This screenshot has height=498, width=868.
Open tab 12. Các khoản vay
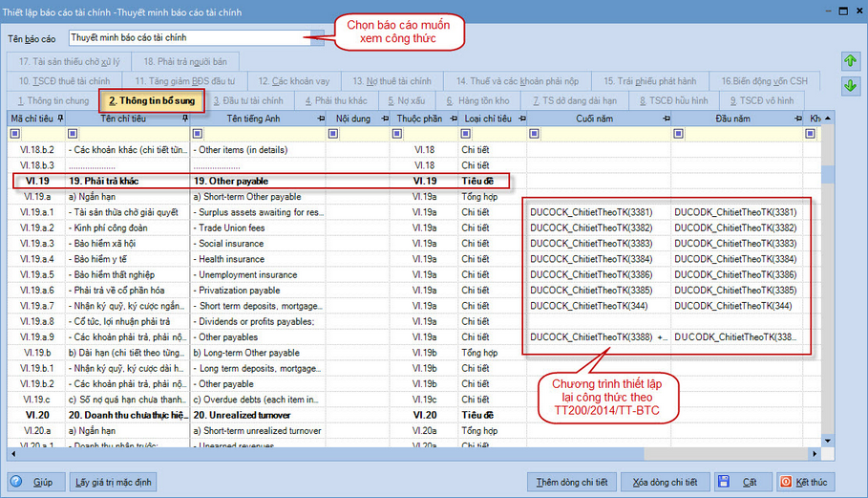coord(294,81)
